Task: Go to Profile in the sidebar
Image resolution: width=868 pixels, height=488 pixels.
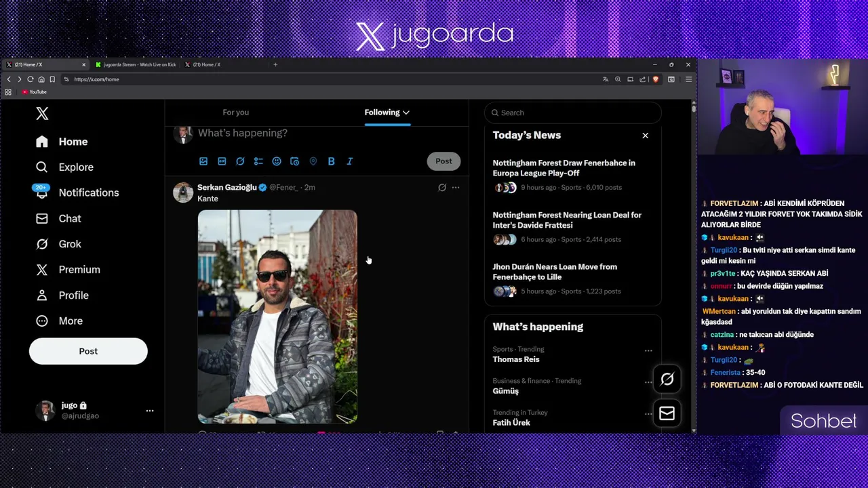Action: click(x=62, y=296)
